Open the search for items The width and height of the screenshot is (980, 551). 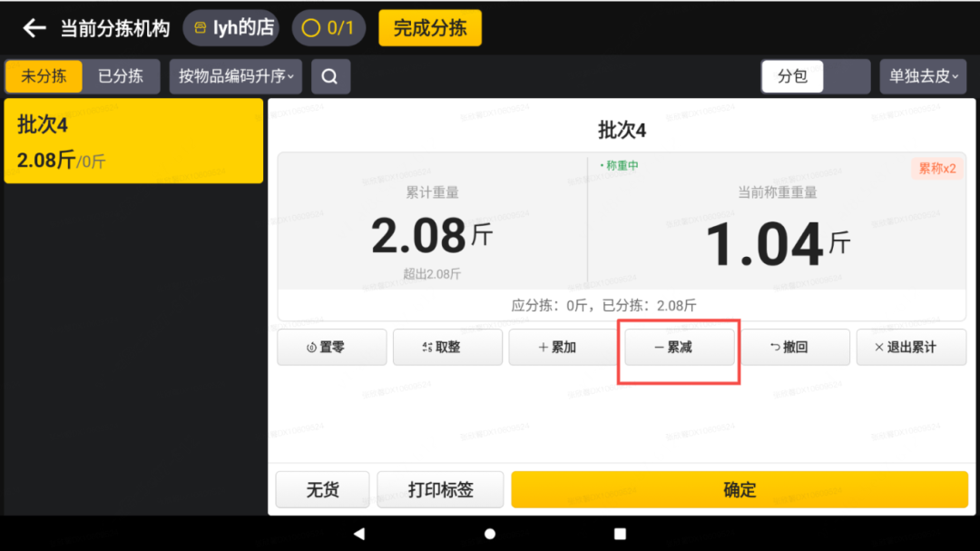tap(330, 76)
